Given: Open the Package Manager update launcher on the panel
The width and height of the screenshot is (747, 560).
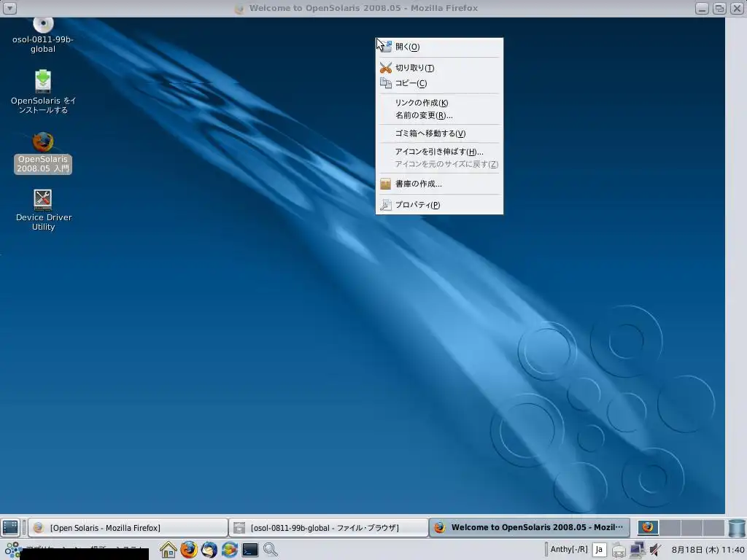Looking at the screenshot, I should click(x=229, y=550).
